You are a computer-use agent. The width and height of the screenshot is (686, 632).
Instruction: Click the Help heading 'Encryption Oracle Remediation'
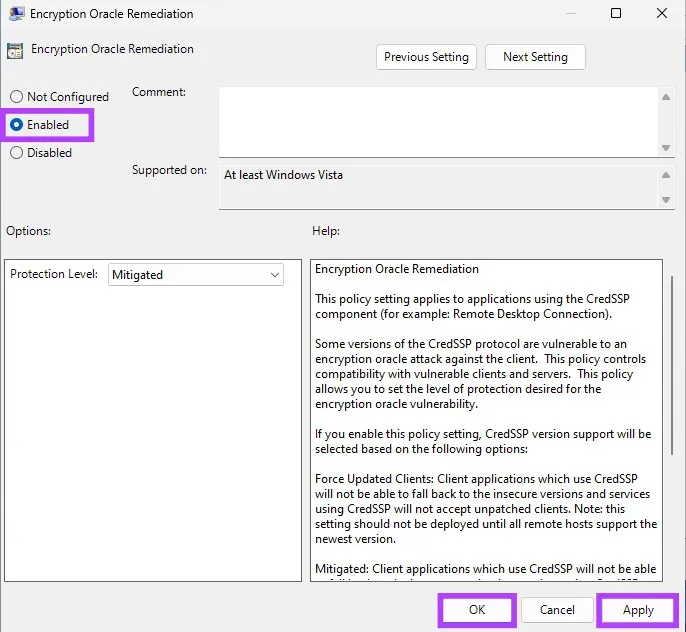[x=397, y=269]
